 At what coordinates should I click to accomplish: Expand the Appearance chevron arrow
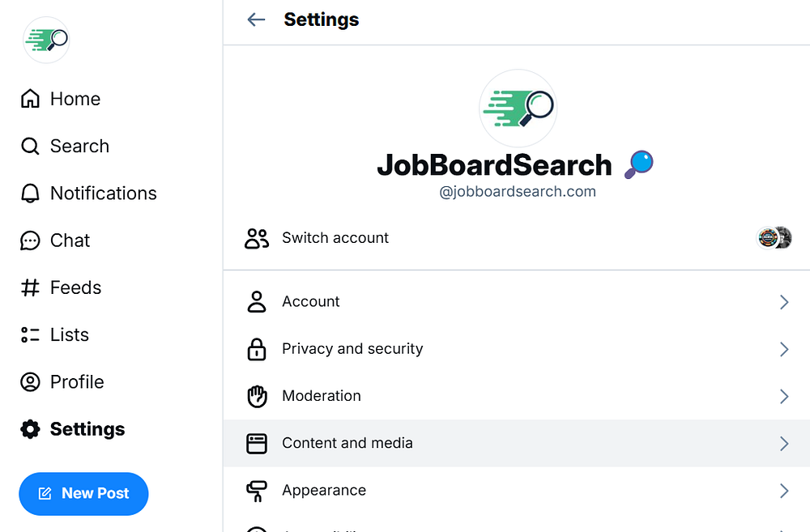click(783, 491)
